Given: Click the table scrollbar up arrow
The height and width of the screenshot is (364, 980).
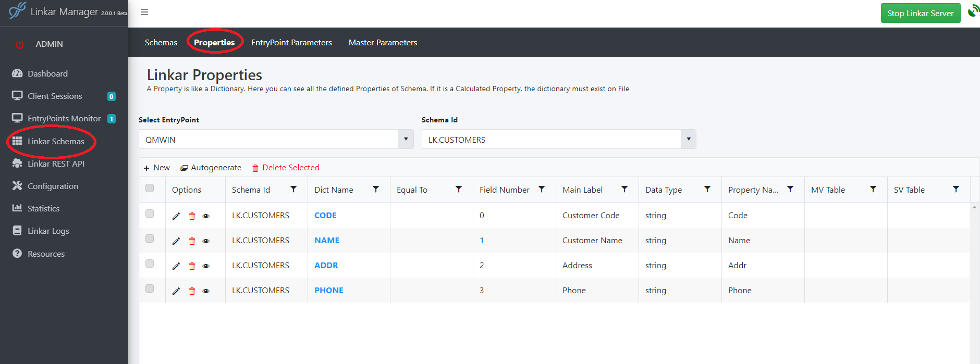Looking at the screenshot, I should (x=974, y=207).
